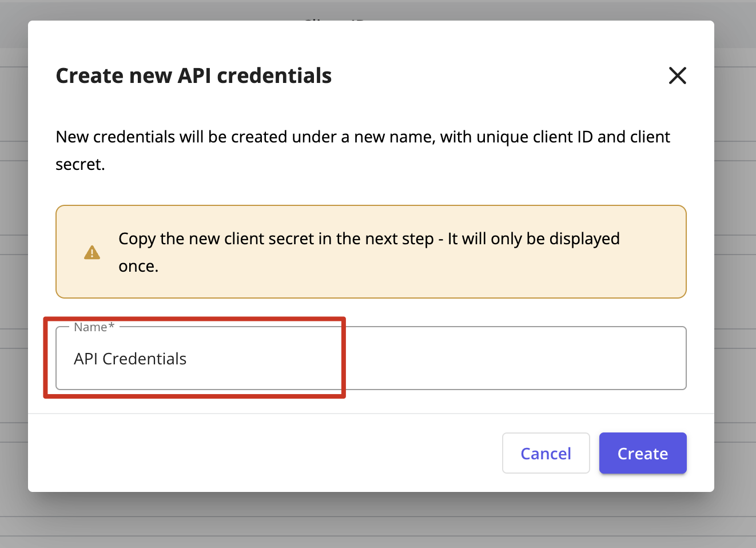Click the 'Create new API credentials' heading

point(194,76)
